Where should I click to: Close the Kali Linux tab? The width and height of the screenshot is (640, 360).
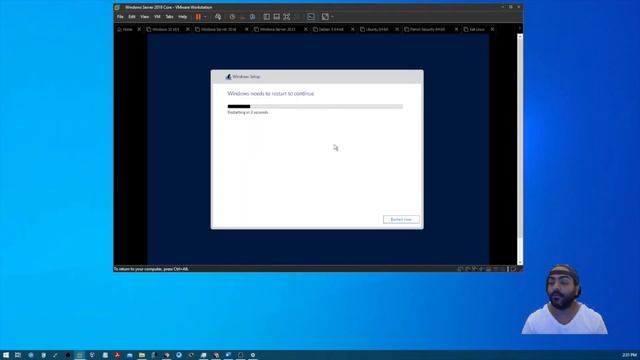[492, 29]
